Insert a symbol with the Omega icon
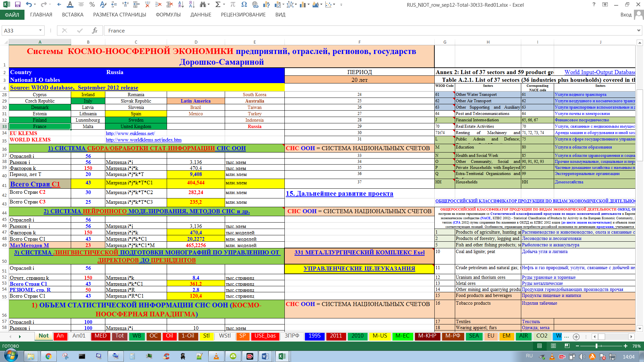 pyautogui.click(x=244, y=5)
